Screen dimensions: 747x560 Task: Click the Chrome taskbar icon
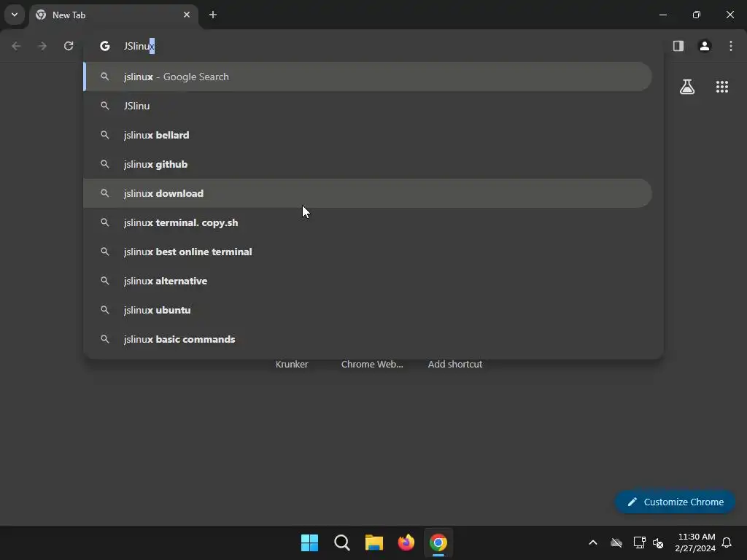438,542
